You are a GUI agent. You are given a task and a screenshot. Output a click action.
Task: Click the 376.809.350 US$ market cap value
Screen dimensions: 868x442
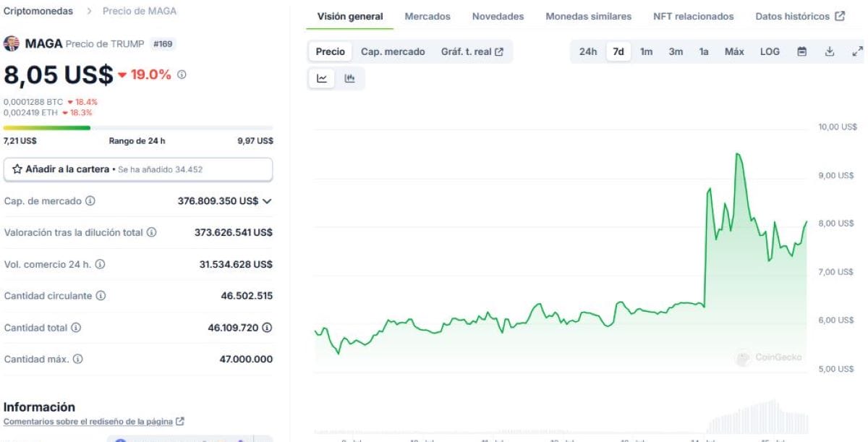[x=218, y=200]
